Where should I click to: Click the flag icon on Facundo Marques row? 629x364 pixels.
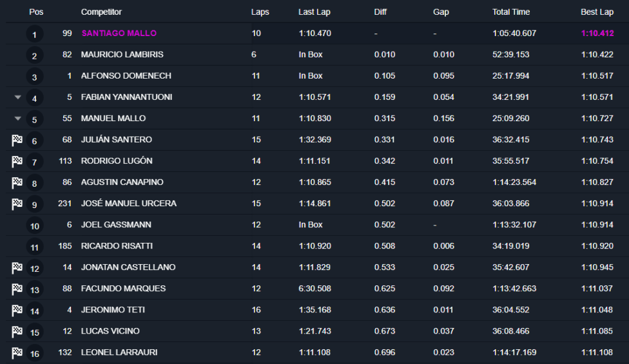coord(17,289)
